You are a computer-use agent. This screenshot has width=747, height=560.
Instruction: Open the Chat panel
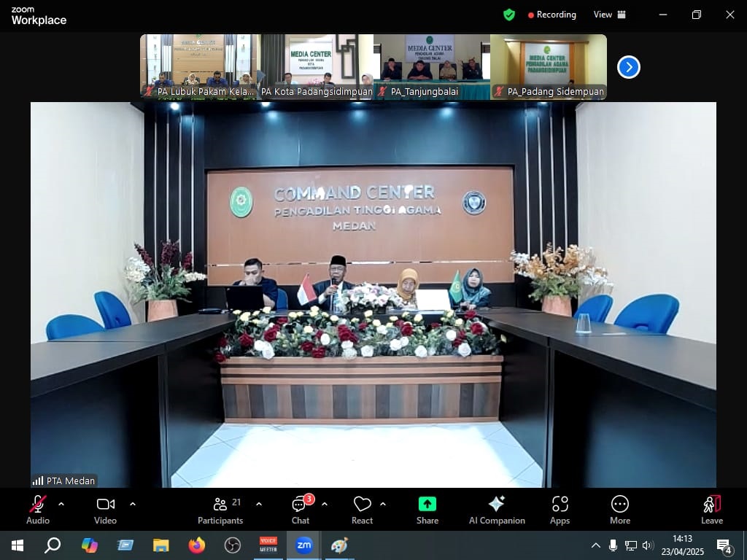(x=301, y=509)
